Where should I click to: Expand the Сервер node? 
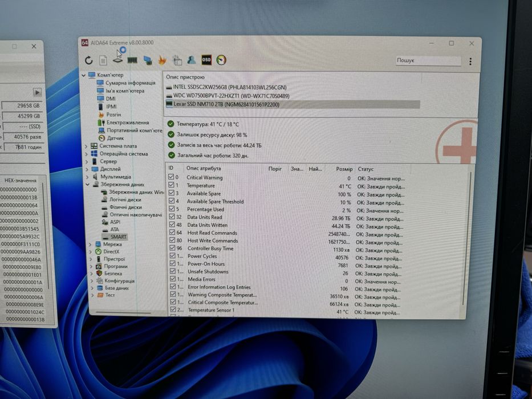tap(87, 162)
